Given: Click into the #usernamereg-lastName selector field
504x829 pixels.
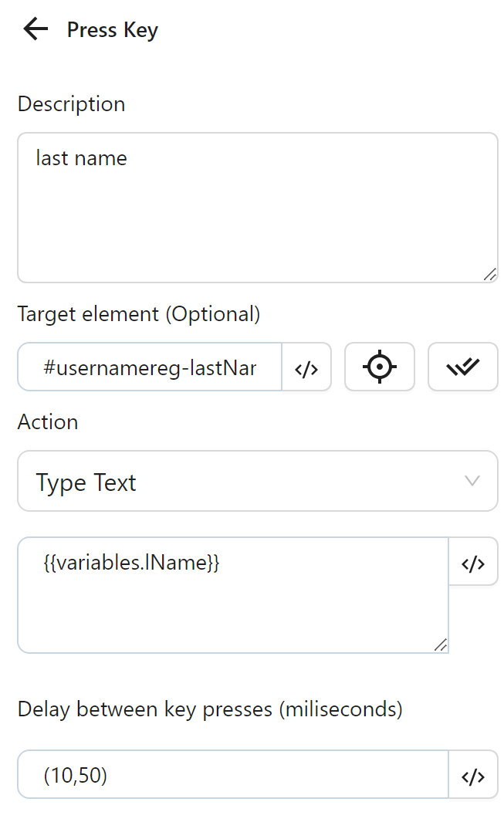Looking at the screenshot, I should [150, 368].
